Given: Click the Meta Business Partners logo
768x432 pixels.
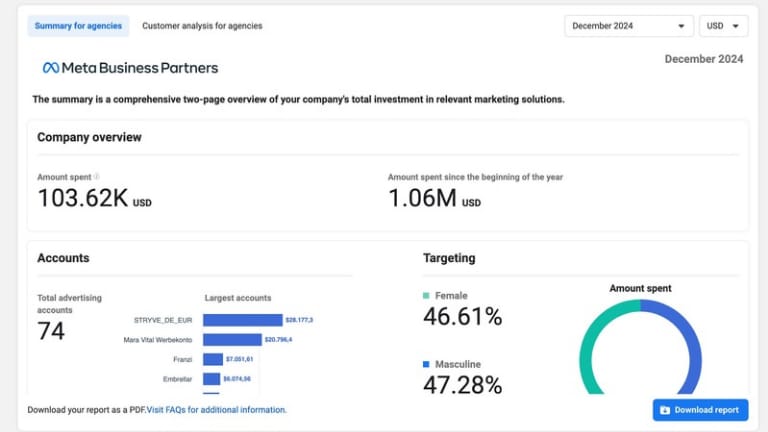Looking at the screenshot, I should pyautogui.click(x=130, y=68).
